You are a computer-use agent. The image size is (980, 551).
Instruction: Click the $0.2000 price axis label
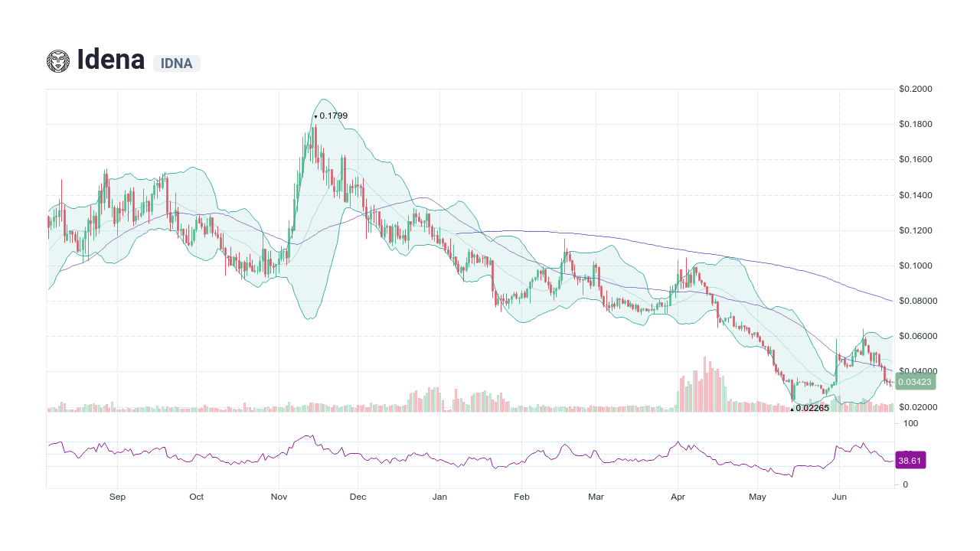pos(916,89)
